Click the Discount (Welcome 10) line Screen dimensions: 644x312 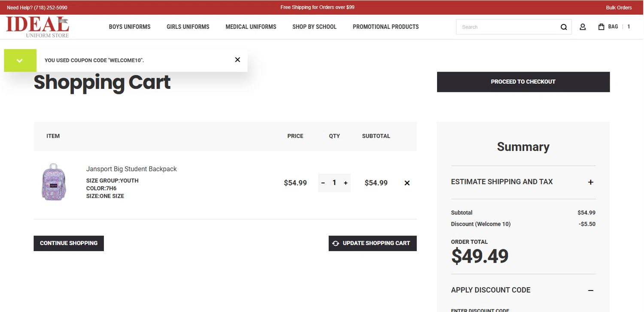click(481, 224)
